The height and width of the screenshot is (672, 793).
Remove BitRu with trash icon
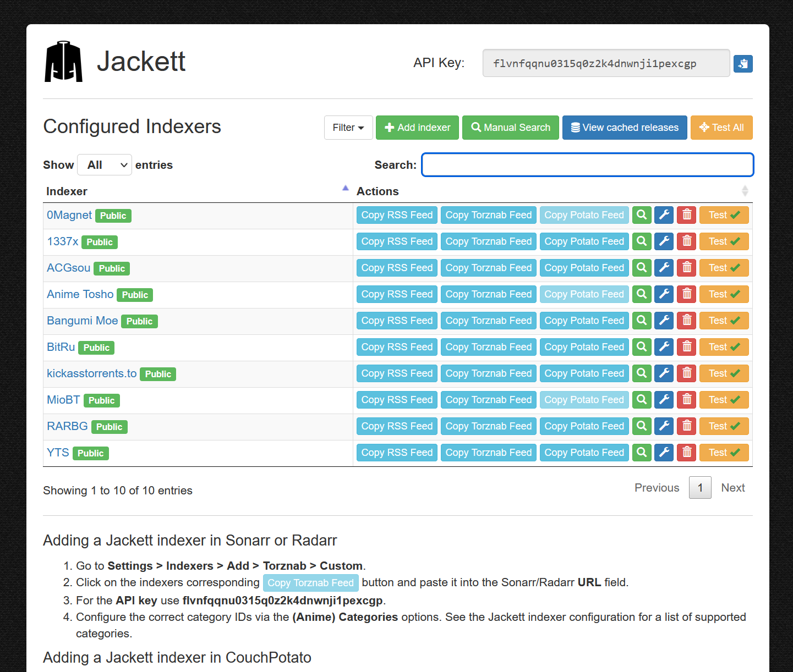tap(687, 347)
